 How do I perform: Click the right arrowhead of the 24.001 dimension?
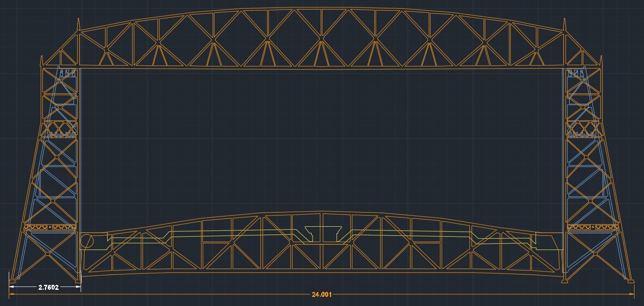[x=632, y=295]
